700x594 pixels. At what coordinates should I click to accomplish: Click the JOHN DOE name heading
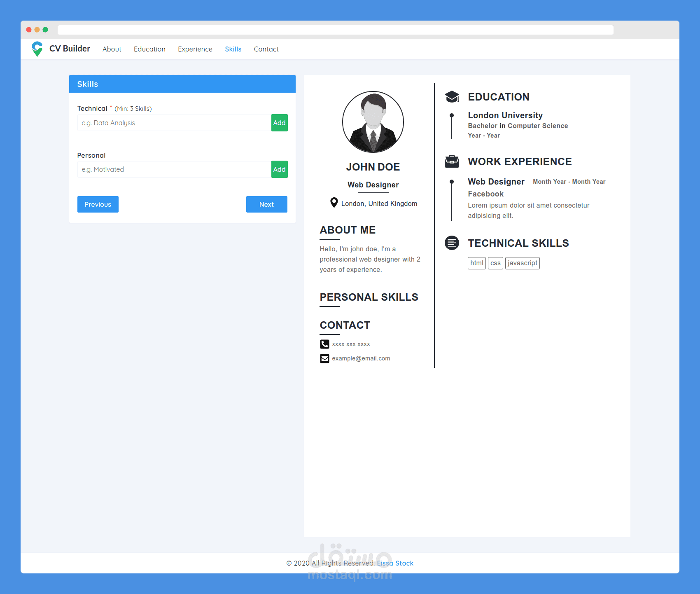coord(373,167)
